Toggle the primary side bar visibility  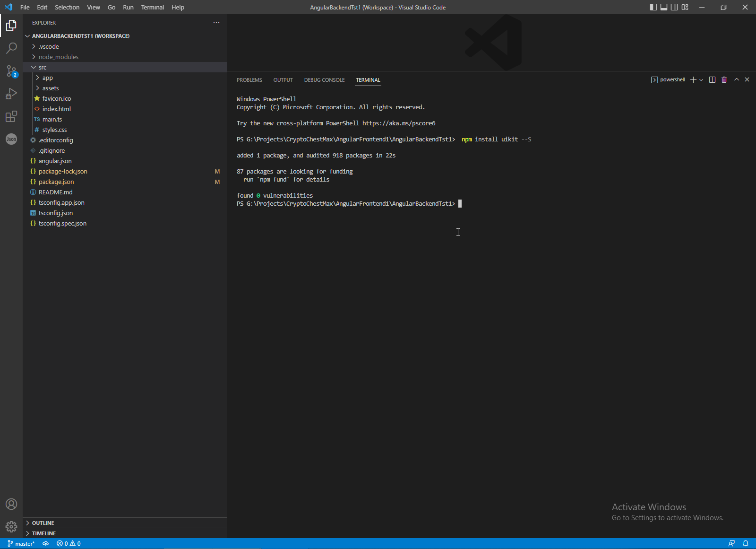(653, 7)
